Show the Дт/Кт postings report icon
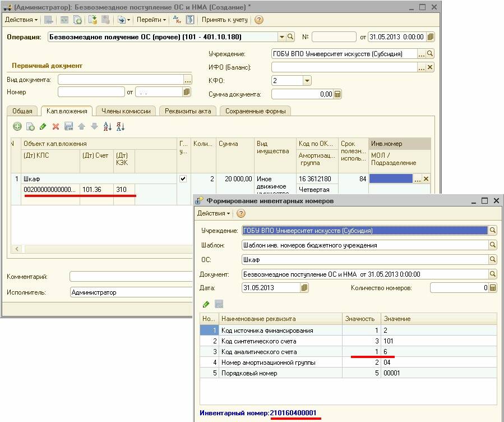 (x=177, y=20)
